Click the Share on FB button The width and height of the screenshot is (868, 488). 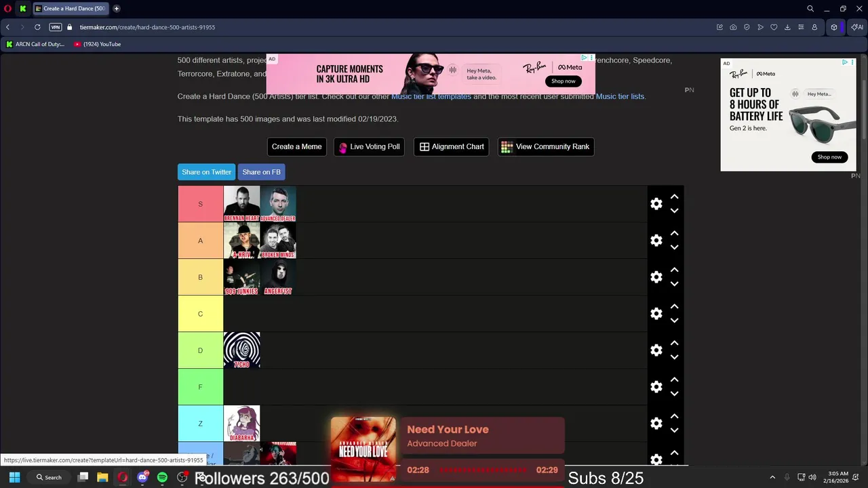[x=261, y=172]
